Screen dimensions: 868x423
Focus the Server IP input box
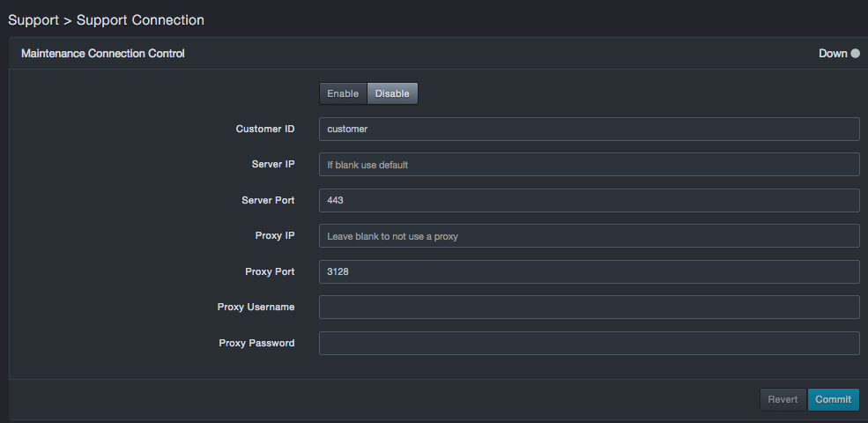click(x=589, y=165)
